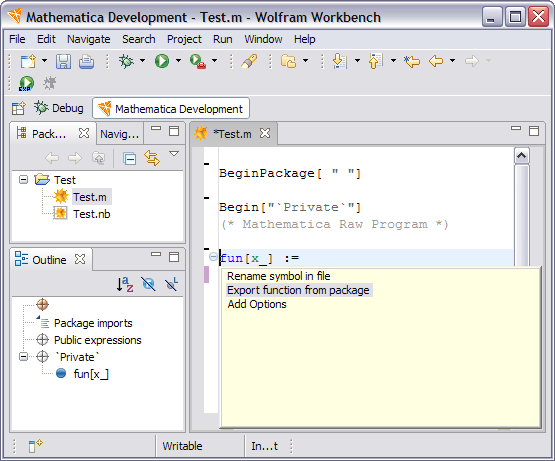This screenshot has width=555, height=461.
Task: Select Export function from package
Action: [298, 290]
